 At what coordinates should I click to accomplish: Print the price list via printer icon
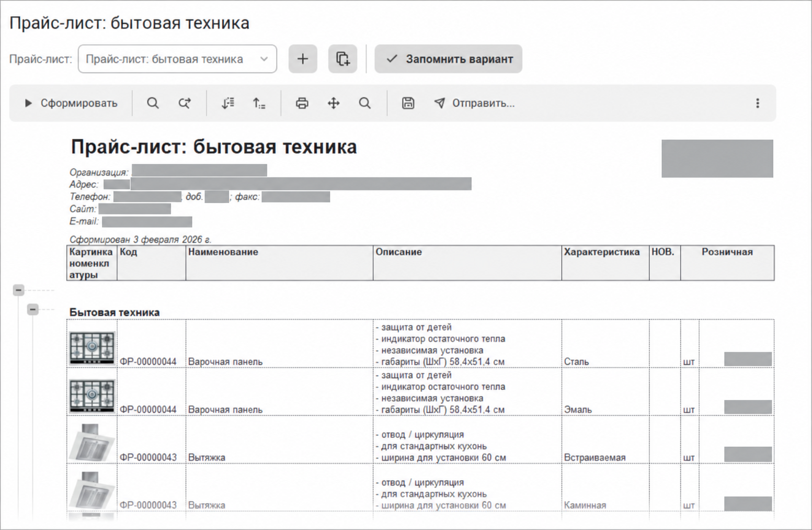[302, 103]
